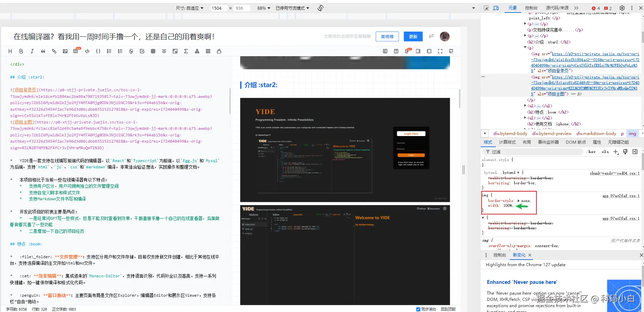
Task: Insert a heading with the H icon
Action: point(10,51)
